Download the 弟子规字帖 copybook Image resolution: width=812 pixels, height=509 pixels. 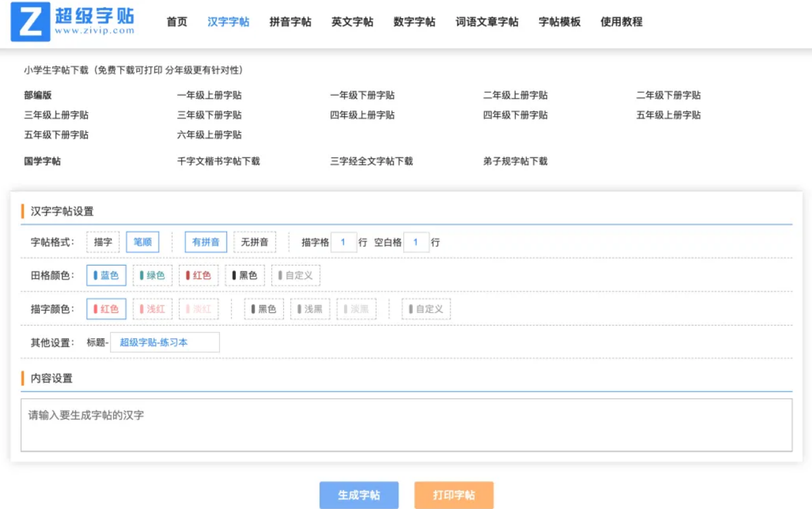tap(515, 161)
